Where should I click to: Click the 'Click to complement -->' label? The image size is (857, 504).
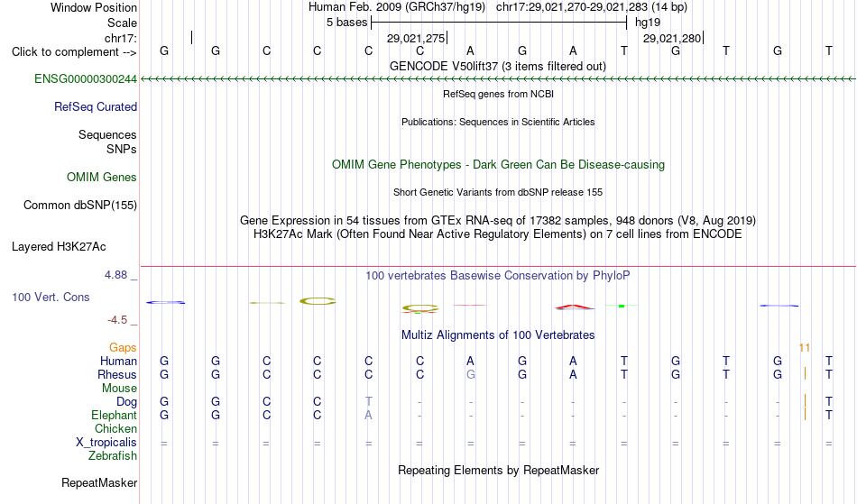(74, 52)
